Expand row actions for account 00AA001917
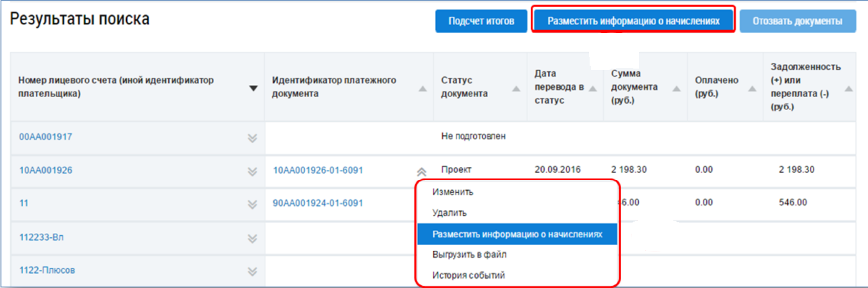 (252, 137)
